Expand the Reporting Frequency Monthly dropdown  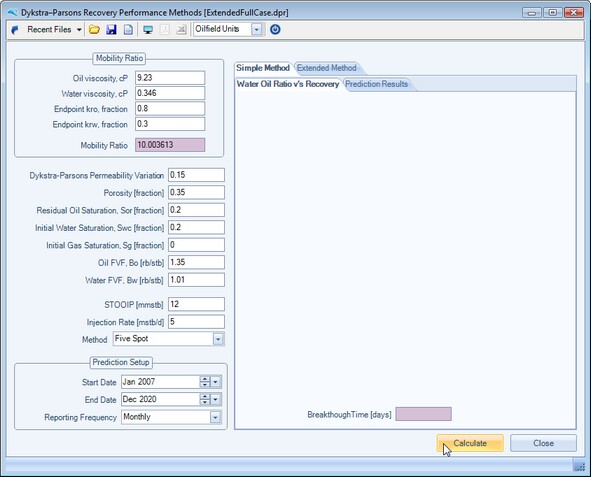[x=215, y=417]
